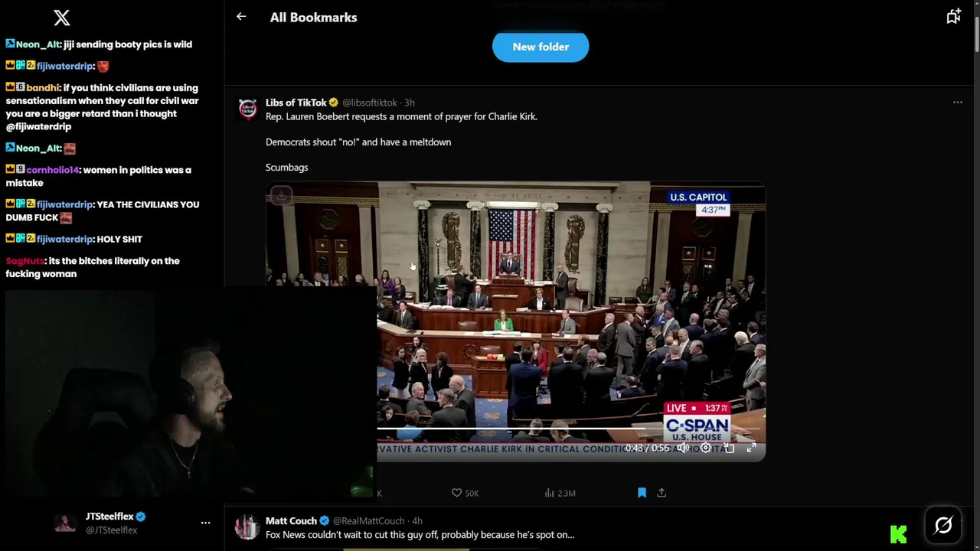Open Libs of TikTok profile name link
The height and width of the screenshot is (551, 980).
[296, 103]
